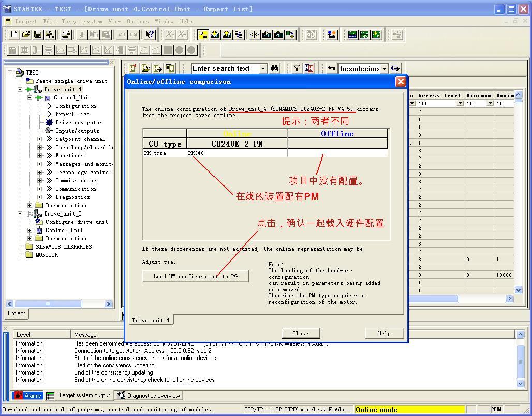This screenshot has width=532, height=416.
Task: Select Configuration under Control_Unit
Action: pos(76,106)
